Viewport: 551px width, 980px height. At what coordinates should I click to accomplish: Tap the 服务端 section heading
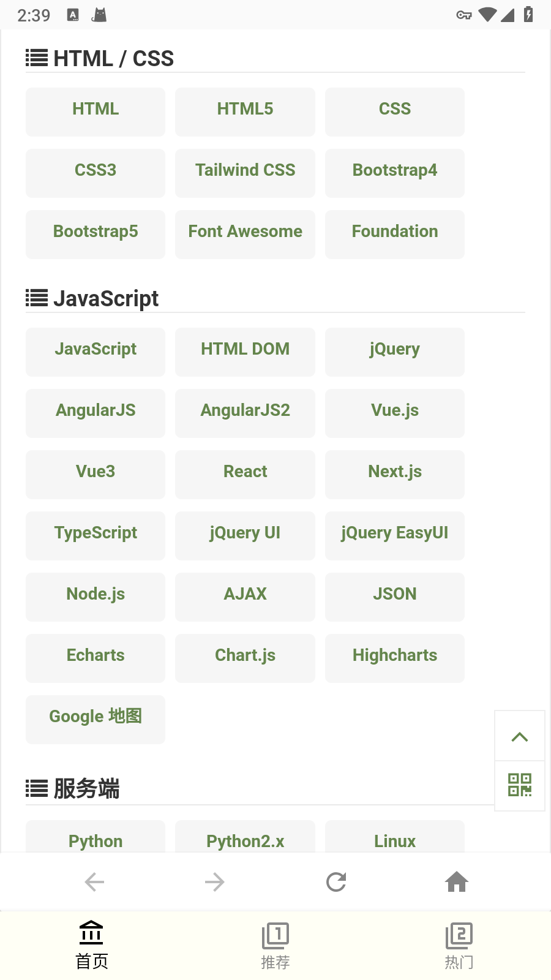86,788
